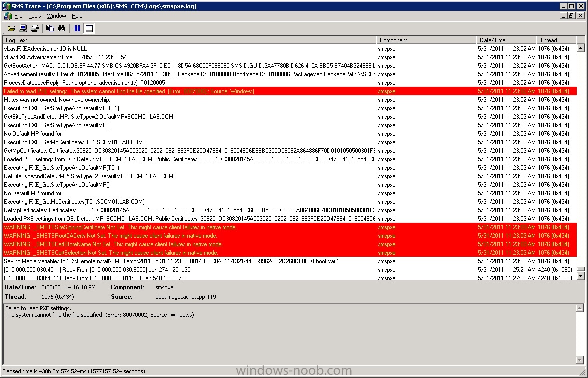Click the Find binoculars icon
The height and width of the screenshot is (378, 588).
(61, 28)
